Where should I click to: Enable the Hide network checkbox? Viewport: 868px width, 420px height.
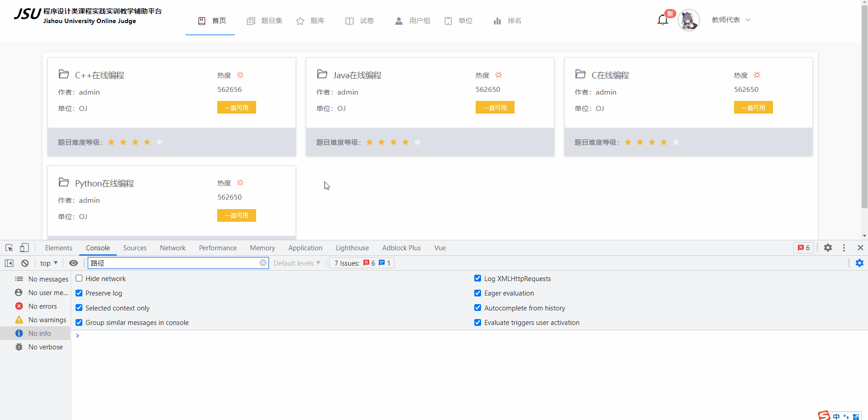click(79, 278)
